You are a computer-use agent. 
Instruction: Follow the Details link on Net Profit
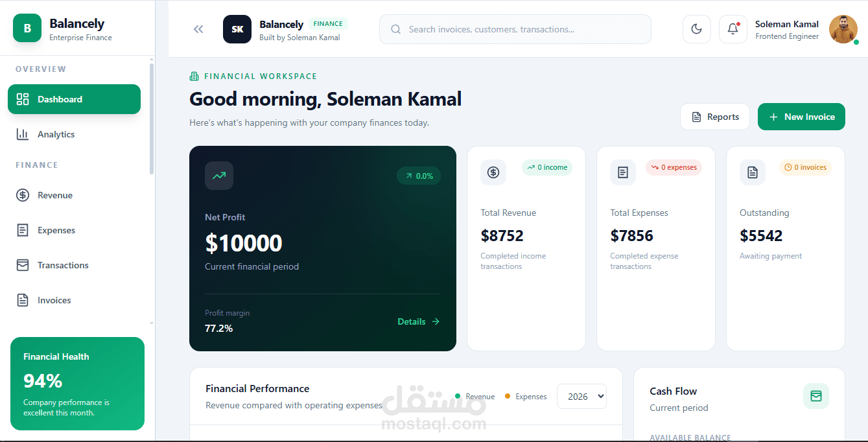[419, 321]
